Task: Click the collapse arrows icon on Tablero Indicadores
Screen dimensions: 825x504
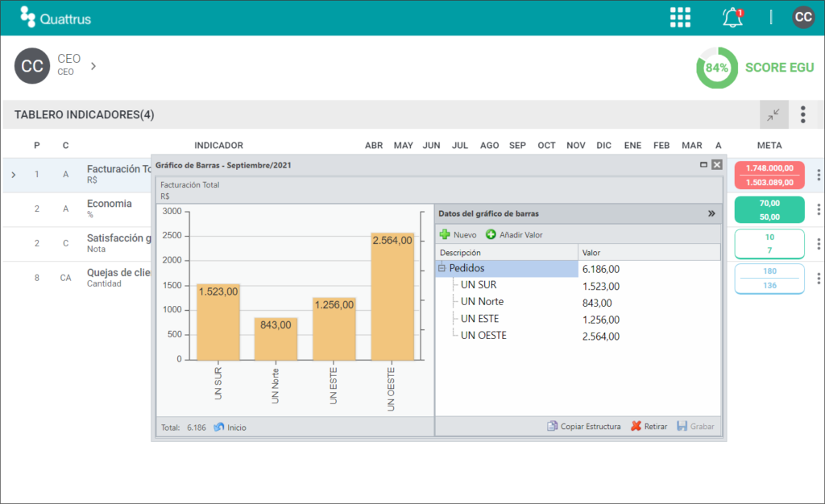Action: tap(773, 114)
